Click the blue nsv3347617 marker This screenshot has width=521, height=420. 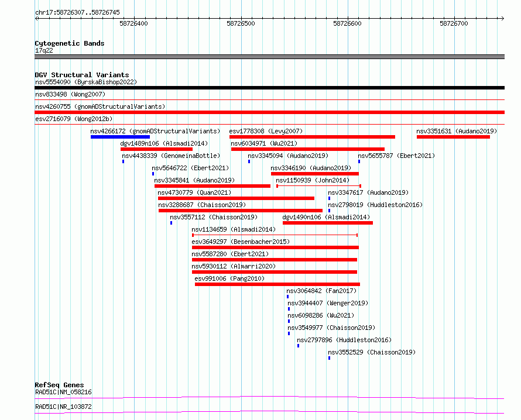329,198
